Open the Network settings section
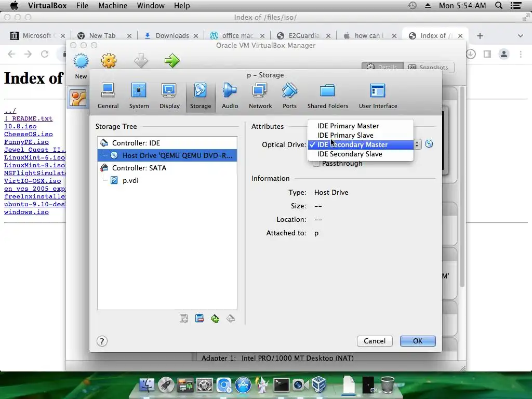532x399 pixels. (x=260, y=96)
